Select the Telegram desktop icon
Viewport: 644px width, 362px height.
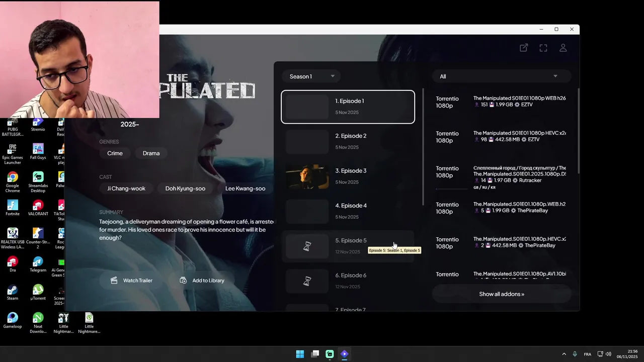[38, 264]
